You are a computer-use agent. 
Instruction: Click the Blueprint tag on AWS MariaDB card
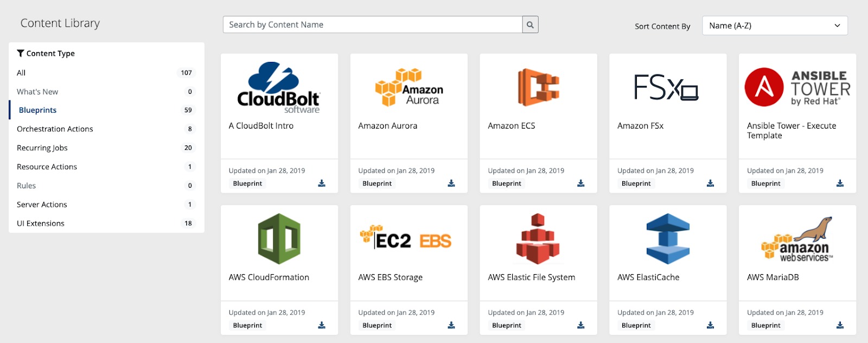click(x=766, y=326)
